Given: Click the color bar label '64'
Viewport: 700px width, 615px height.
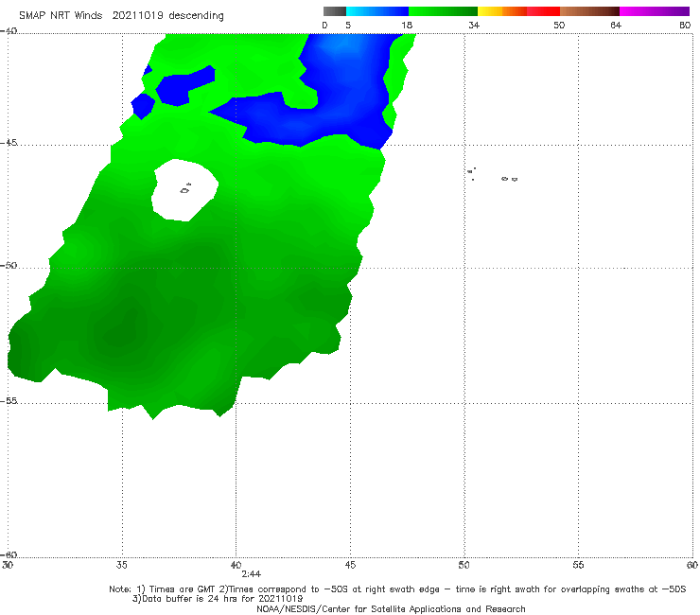Looking at the screenshot, I should tap(616, 26).
